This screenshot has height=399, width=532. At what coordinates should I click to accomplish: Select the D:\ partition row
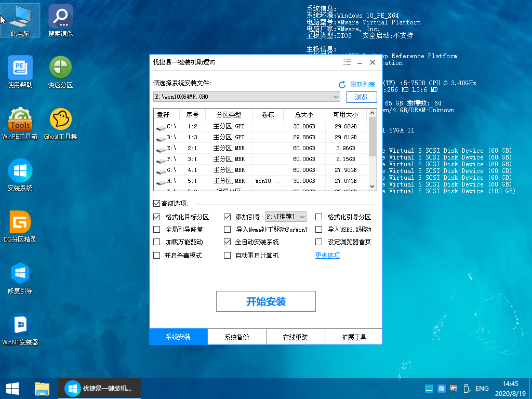pyautogui.click(x=260, y=137)
